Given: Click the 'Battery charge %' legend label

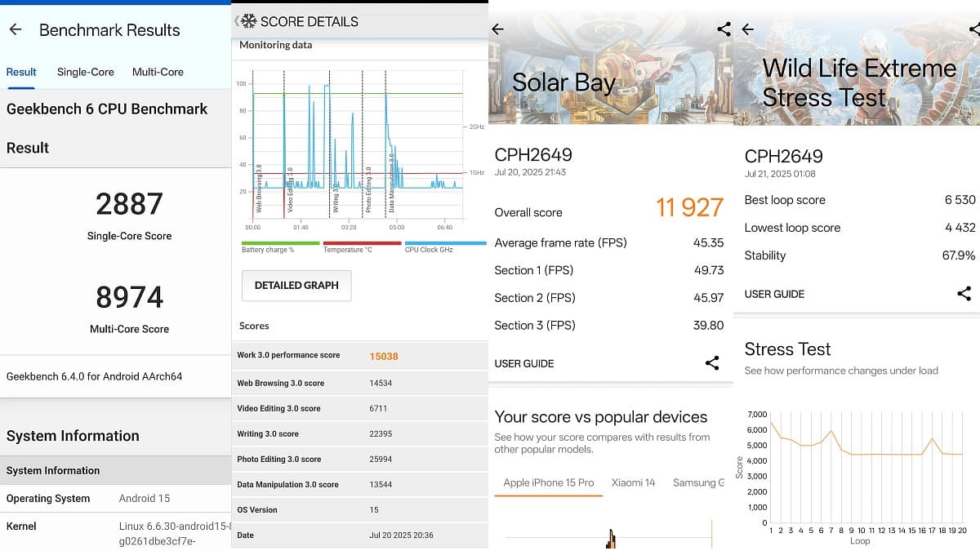Looking at the screenshot, I should (268, 250).
